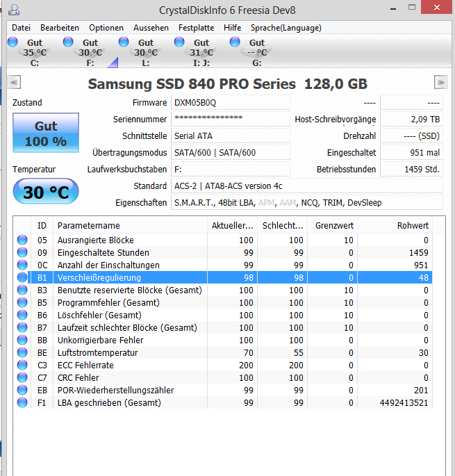Click status orb for Benutzte reservierte Blöcke

point(22,290)
